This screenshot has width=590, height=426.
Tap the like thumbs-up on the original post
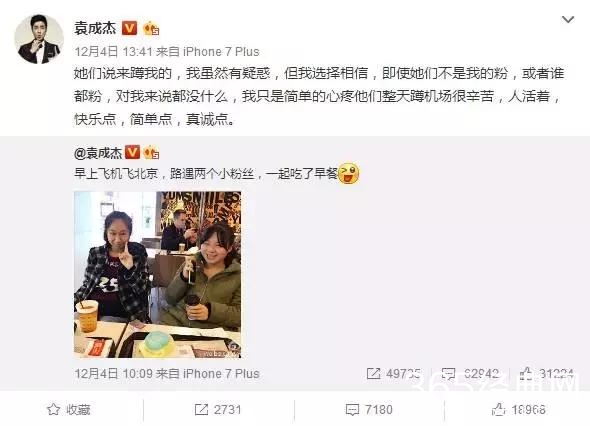coord(526,373)
